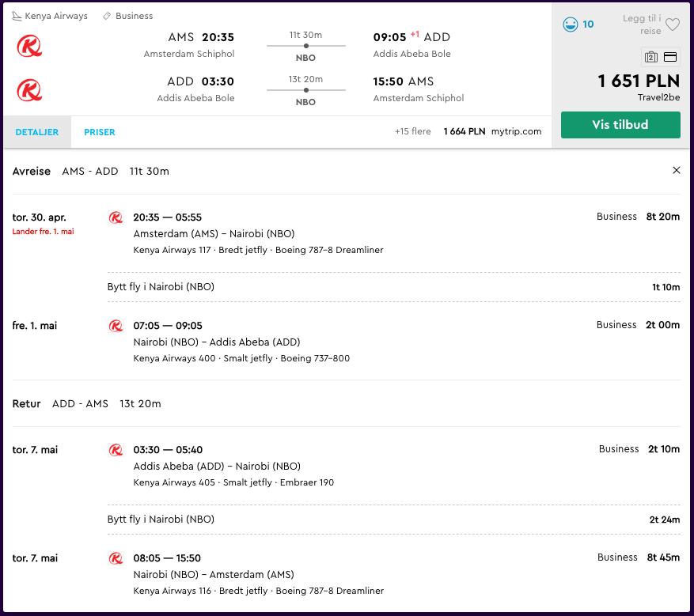Click Kenya Airways logo on return ADD row
Image resolution: width=694 pixels, height=616 pixels.
click(x=29, y=90)
